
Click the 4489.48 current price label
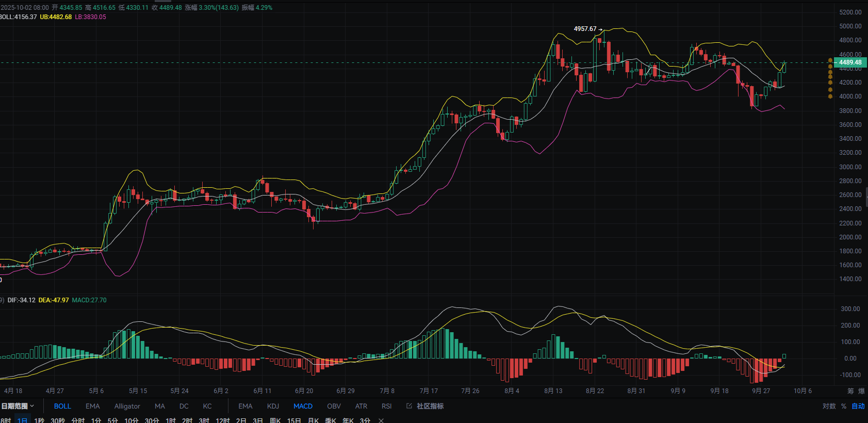click(x=850, y=62)
